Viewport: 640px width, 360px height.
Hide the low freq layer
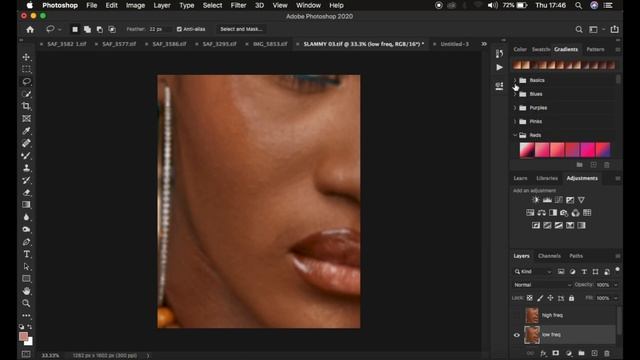pyautogui.click(x=517, y=335)
